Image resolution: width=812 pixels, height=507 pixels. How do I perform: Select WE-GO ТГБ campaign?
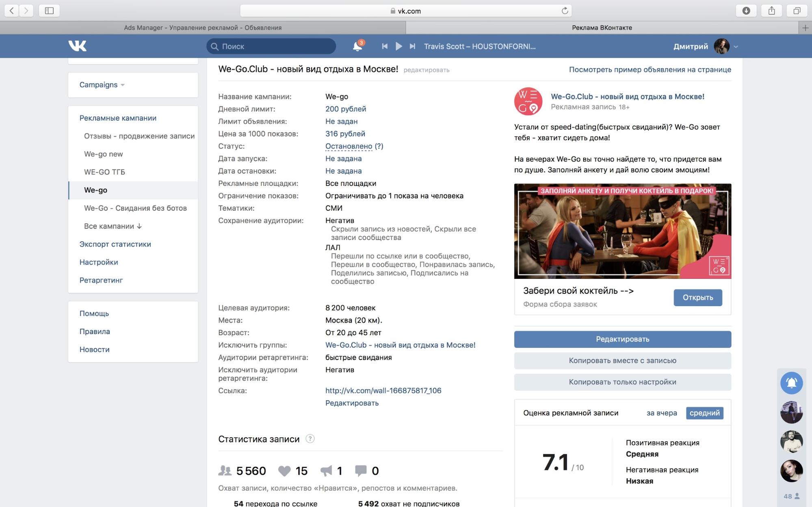click(x=104, y=172)
